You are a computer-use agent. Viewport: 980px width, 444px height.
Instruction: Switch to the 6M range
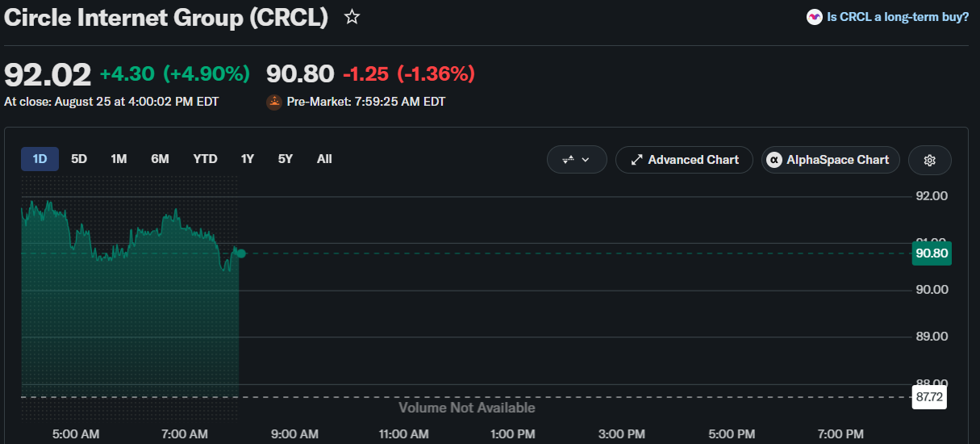[160, 159]
